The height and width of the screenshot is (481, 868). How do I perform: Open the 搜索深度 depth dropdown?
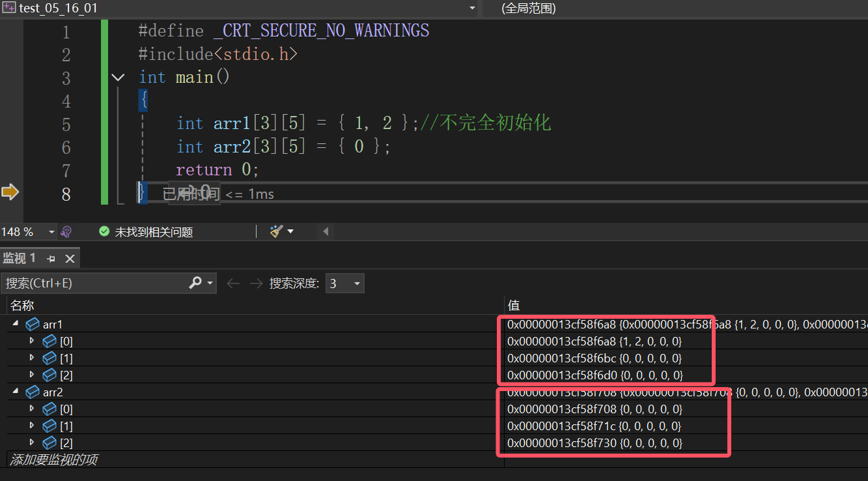pyautogui.click(x=344, y=283)
